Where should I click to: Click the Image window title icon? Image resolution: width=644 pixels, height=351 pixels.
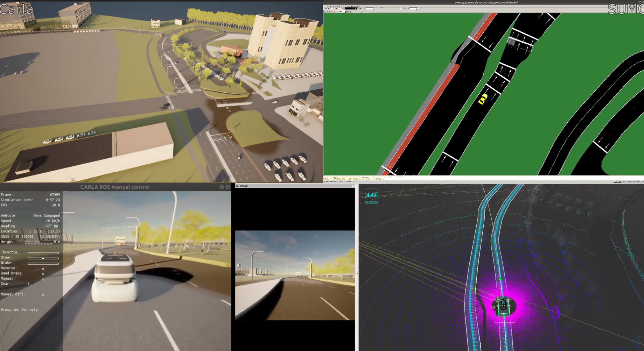pos(237,186)
